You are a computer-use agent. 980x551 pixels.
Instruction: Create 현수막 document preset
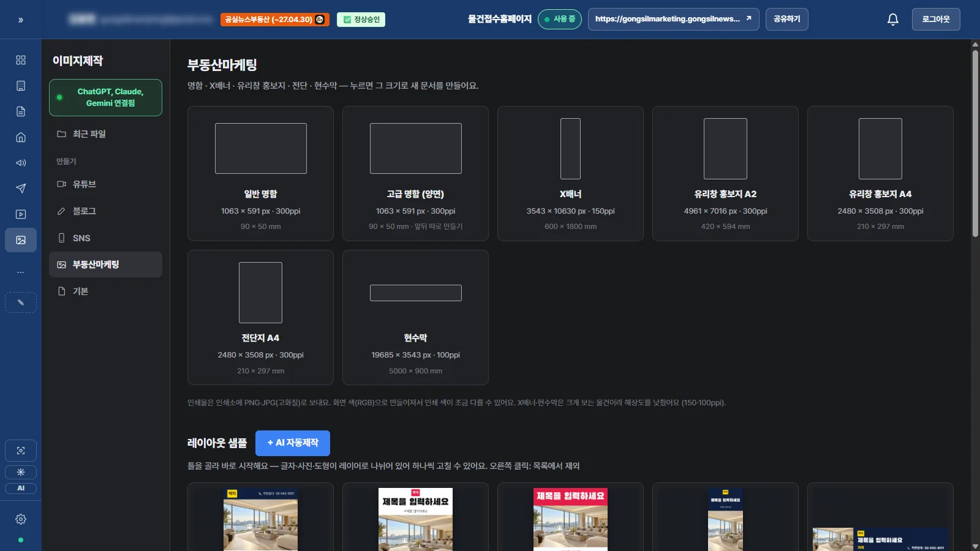pyautogui.click(x=415, y=318)
